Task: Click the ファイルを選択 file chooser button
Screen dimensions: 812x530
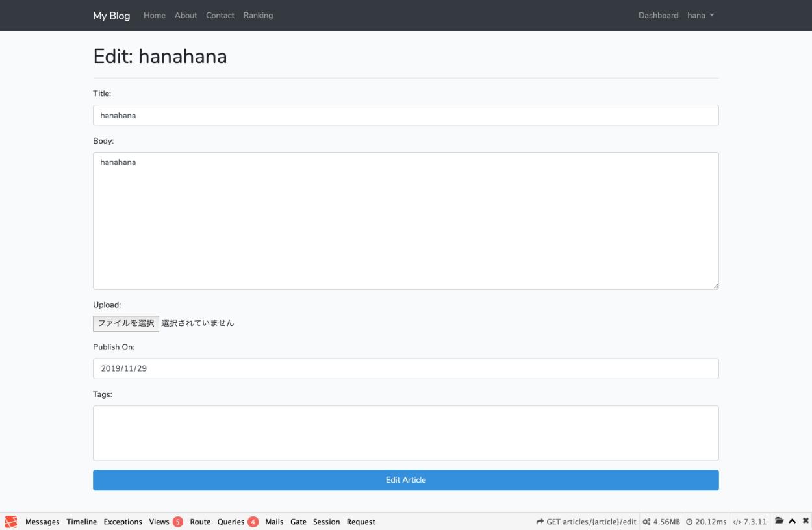Action: click(126, 323)
